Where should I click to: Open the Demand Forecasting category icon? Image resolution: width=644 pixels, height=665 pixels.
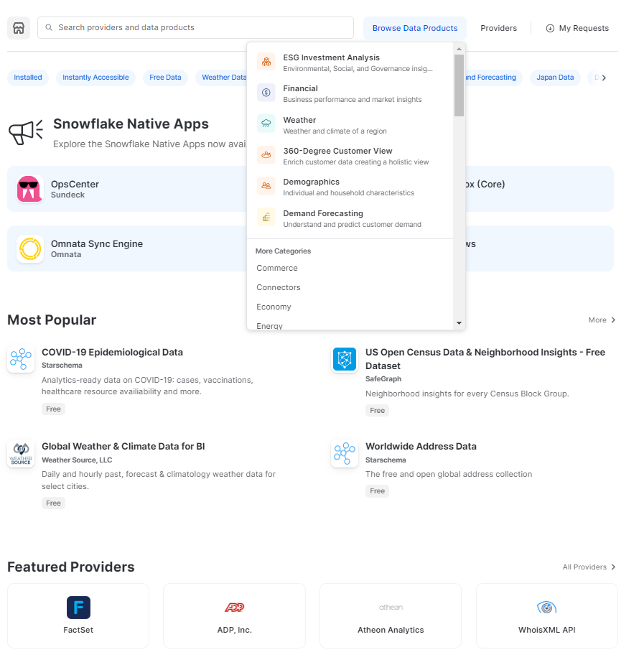pyautogui.click(x=265, y=216)
